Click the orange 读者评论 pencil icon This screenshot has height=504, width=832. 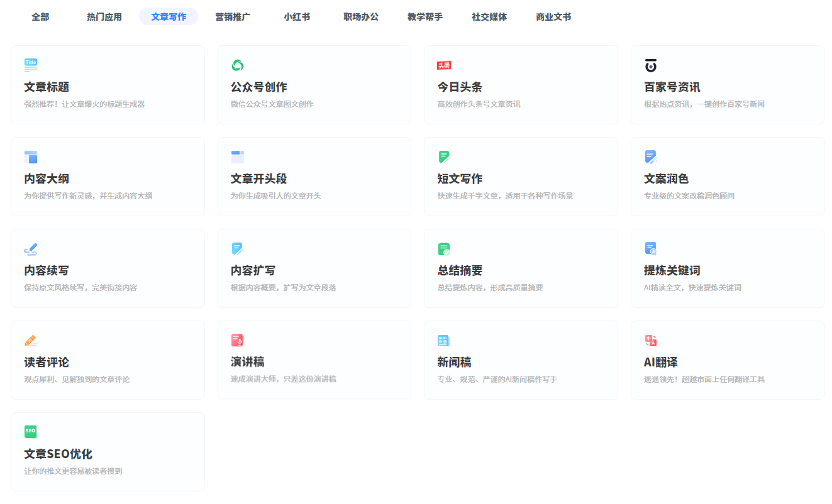pos(31,341)
